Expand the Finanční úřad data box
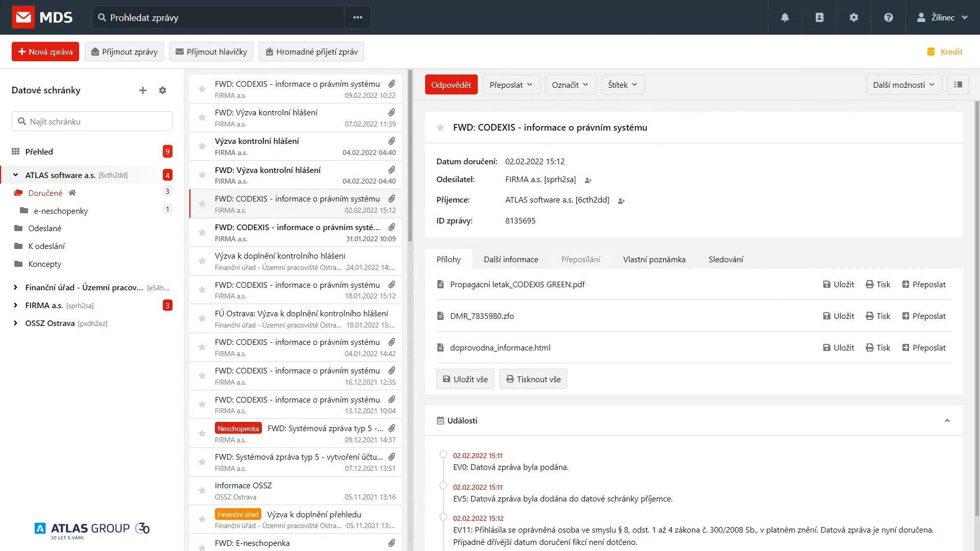 15,287
